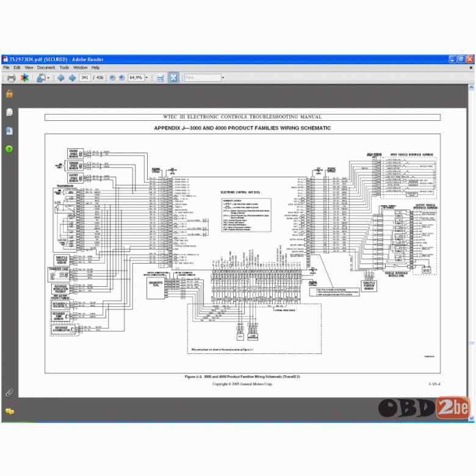This screenshot has width=476, height=476.
Task: Toggle the fit page full view icon
Action: (x=173, y=78)
